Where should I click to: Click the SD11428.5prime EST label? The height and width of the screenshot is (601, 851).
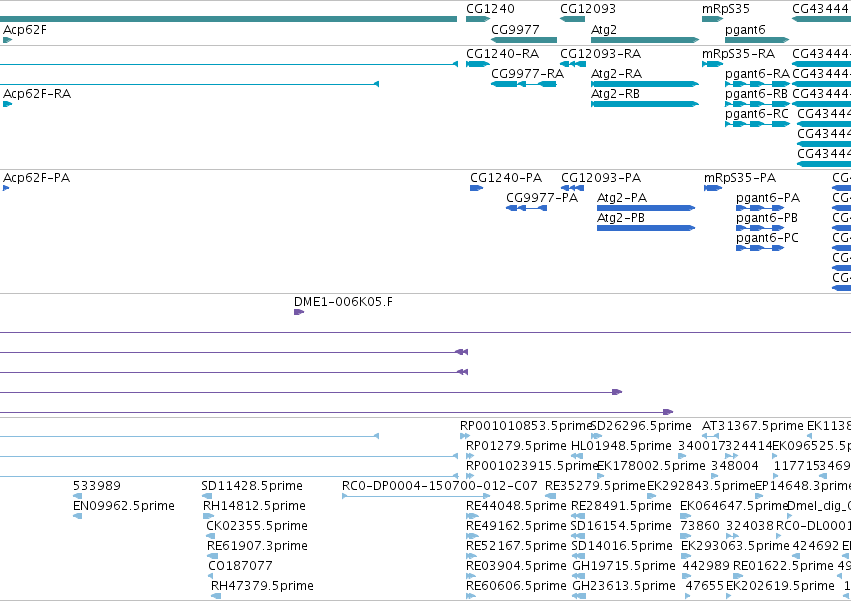(x=252, y=486)
